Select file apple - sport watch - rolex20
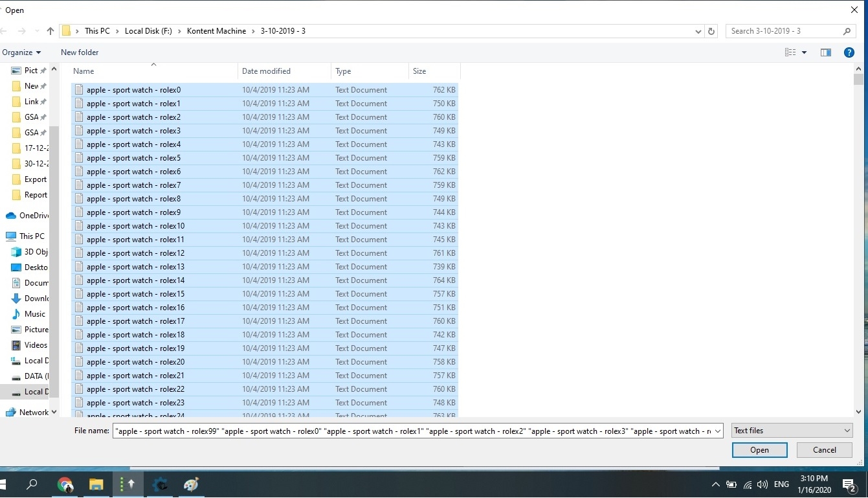 point(265,362)
